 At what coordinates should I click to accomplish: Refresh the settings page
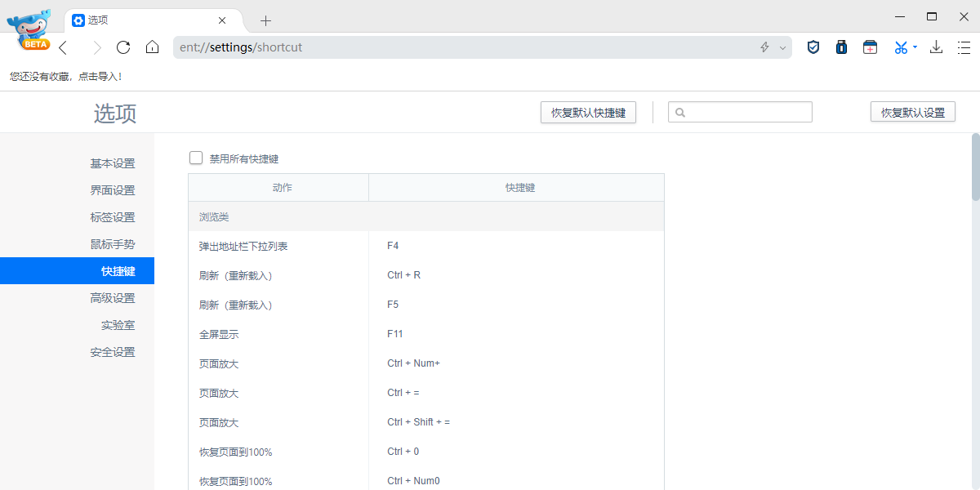pos(123,47)
